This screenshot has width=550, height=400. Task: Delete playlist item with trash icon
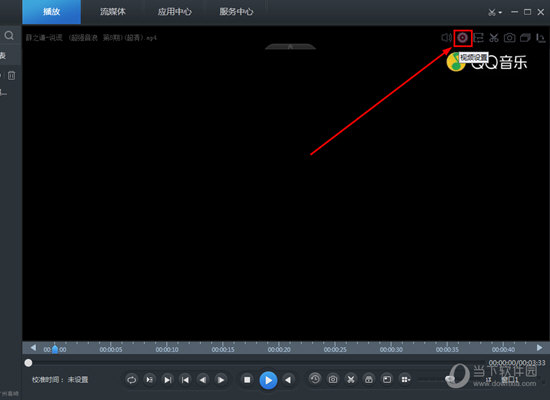coord(12,75)
